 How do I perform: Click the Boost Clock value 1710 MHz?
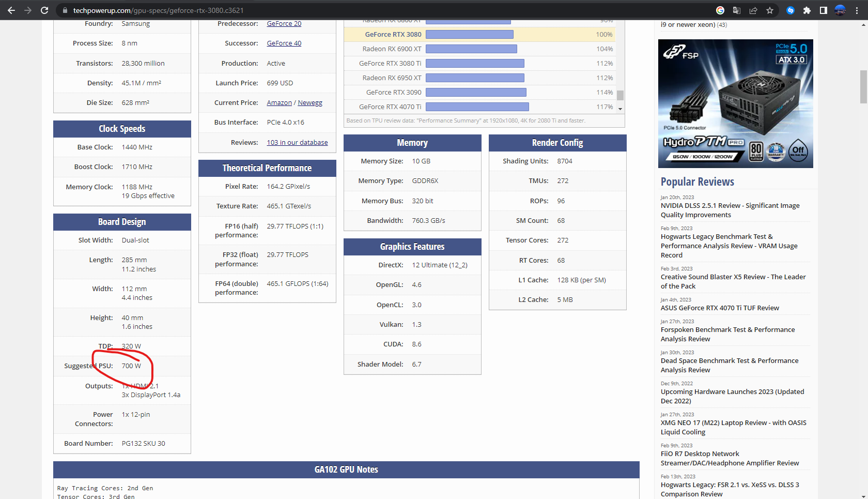click(137, 167)
